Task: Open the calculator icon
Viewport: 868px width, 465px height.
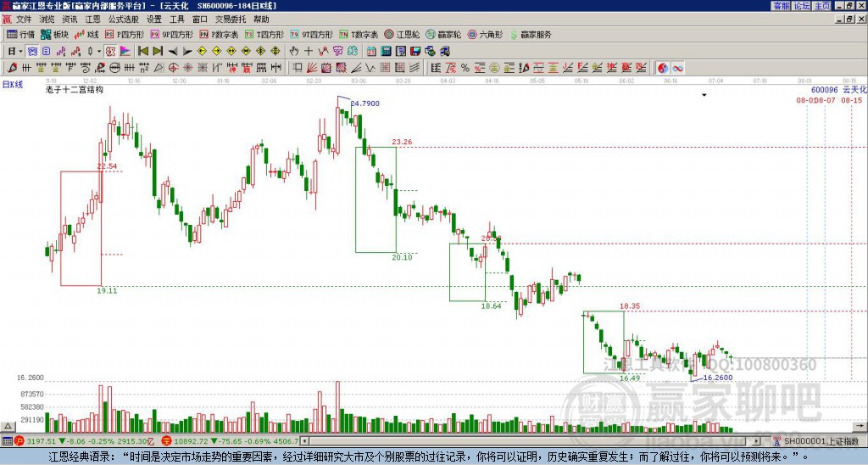Action: click(x=386, y=52)
